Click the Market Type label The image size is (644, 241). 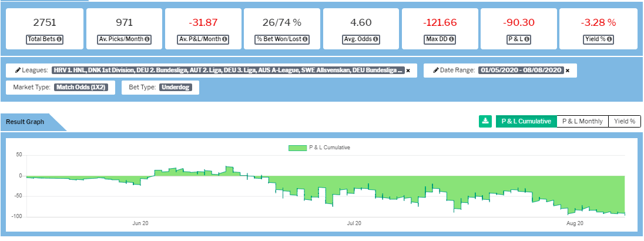coord(32,88)
